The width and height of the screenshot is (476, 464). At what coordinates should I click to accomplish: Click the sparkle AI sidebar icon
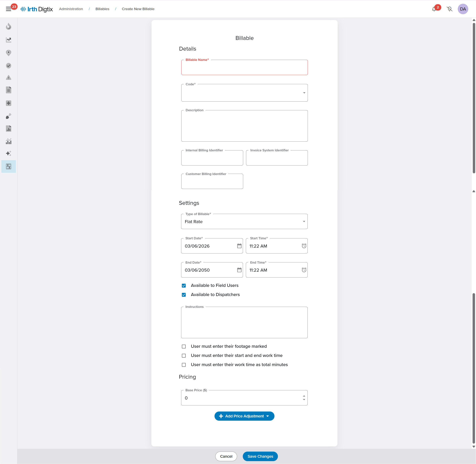pos(9,153)
